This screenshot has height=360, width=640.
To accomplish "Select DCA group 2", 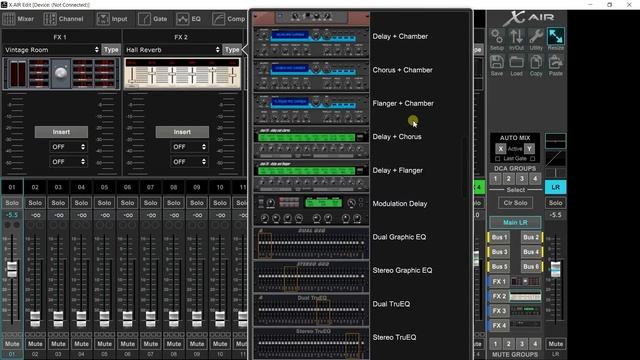I will [x=509, y=178].
